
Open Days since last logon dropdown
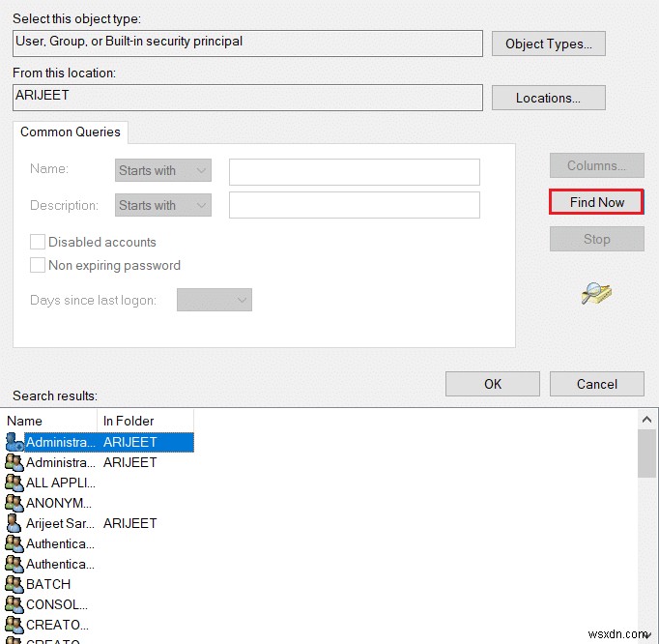[215, 300]
